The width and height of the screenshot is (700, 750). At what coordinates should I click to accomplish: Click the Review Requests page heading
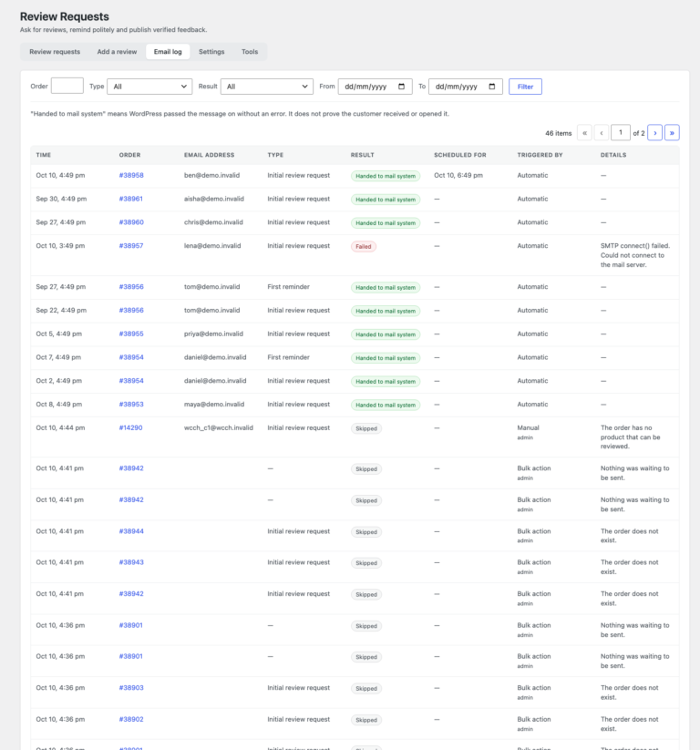(65, 16)
